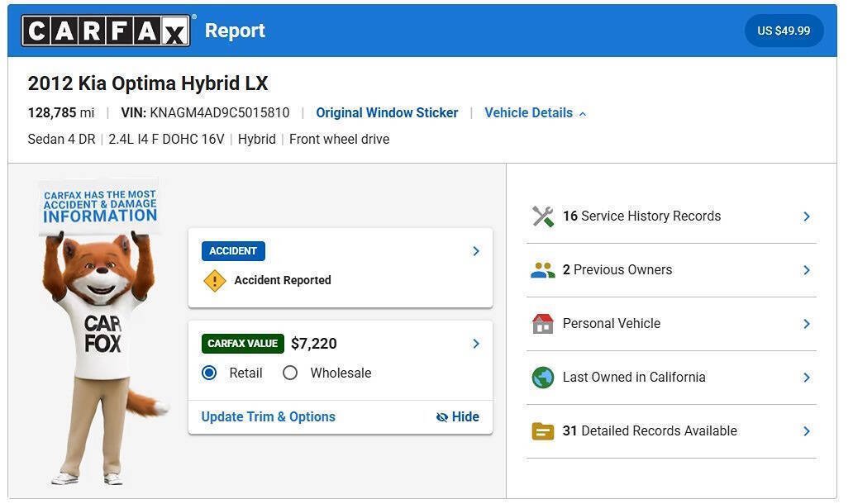This screenshot has width=853, height=504.
Task: Click the $7,220 value amount
Action: [314, 344]
